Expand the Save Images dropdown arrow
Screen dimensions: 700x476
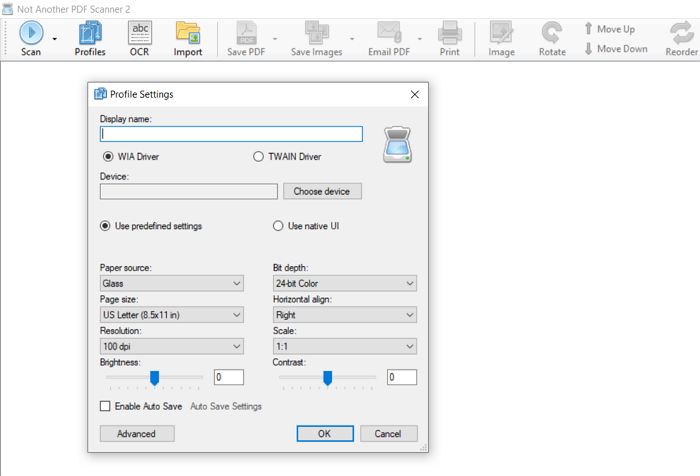click(x=352, y=39)
